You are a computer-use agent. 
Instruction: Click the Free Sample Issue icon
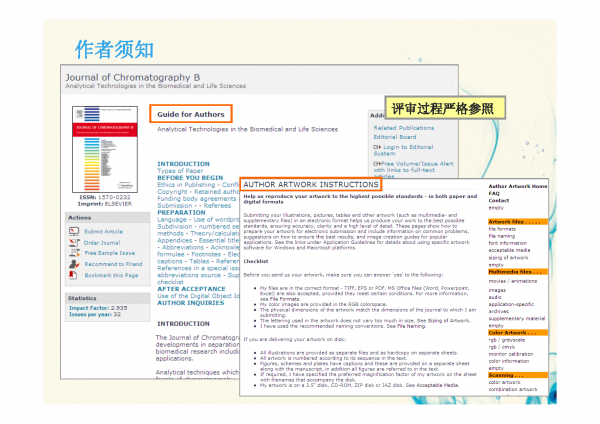click(x=75, y=253)
